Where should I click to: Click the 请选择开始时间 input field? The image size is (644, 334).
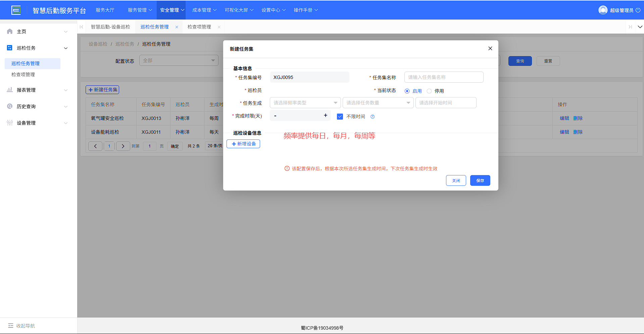tap(446, 103)
